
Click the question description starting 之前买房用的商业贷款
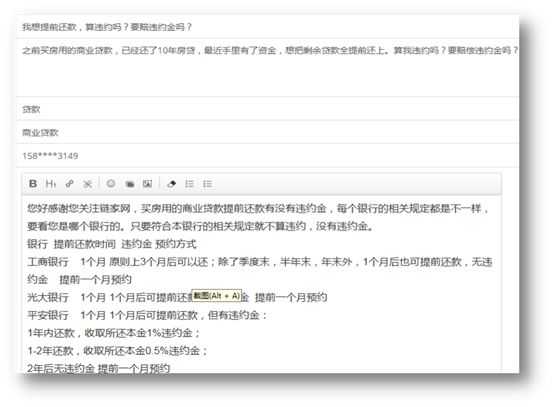[x=266, y=67]
